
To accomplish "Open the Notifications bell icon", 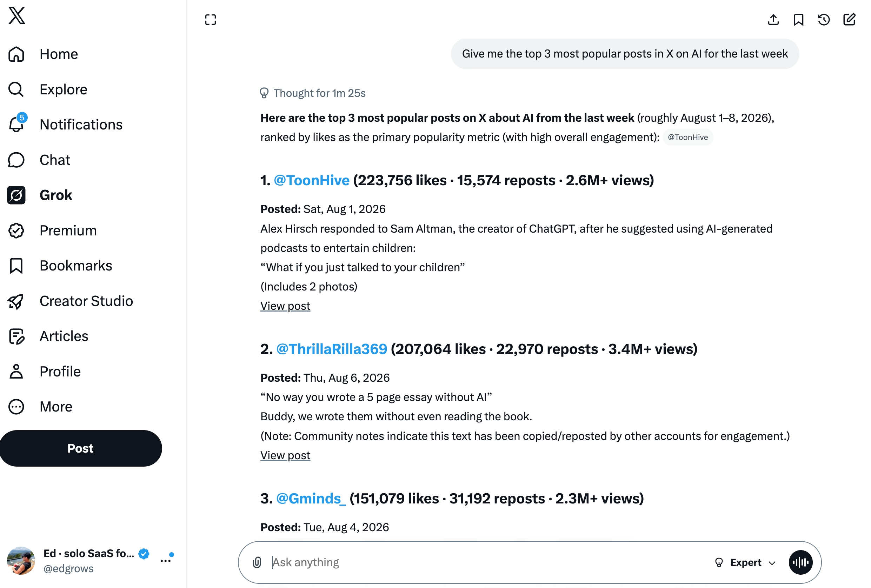I will 16,125.
